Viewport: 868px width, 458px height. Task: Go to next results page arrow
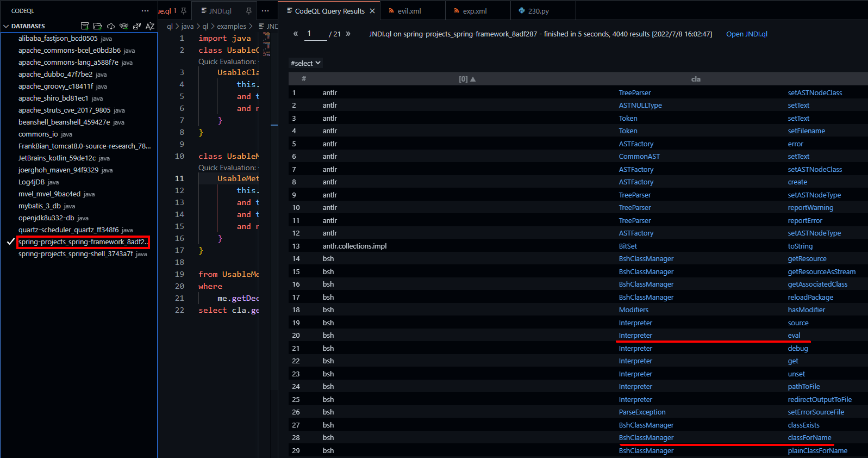point(348,34)
